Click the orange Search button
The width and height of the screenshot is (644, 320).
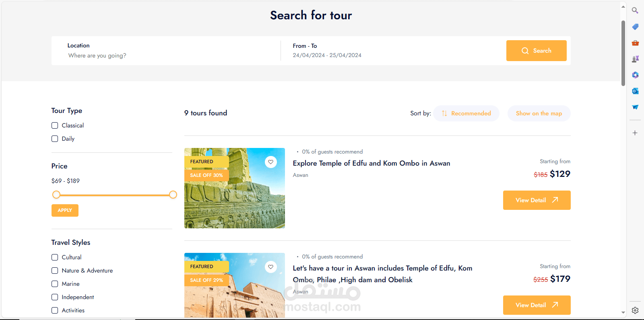(536, 51)
